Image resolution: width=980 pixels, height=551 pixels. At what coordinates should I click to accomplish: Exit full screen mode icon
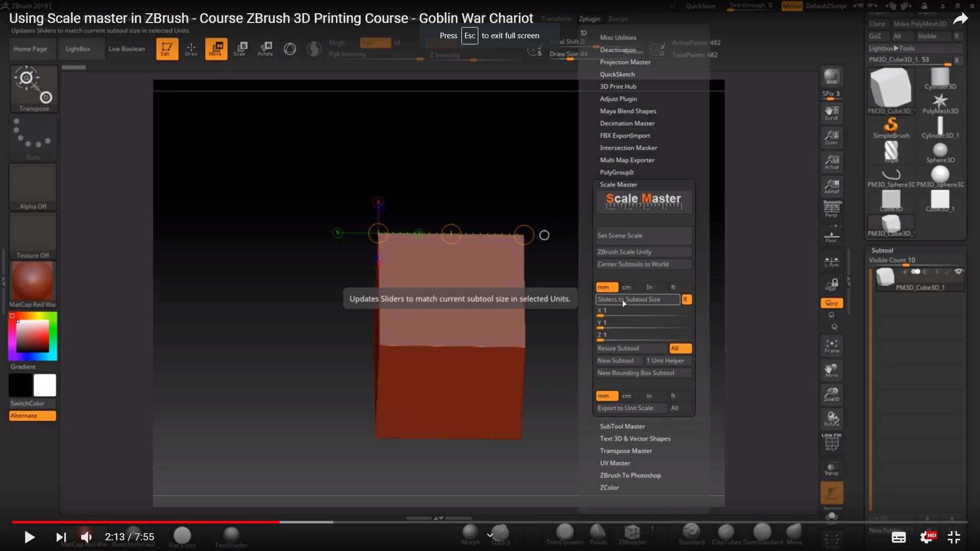click(x=953, y=537)
